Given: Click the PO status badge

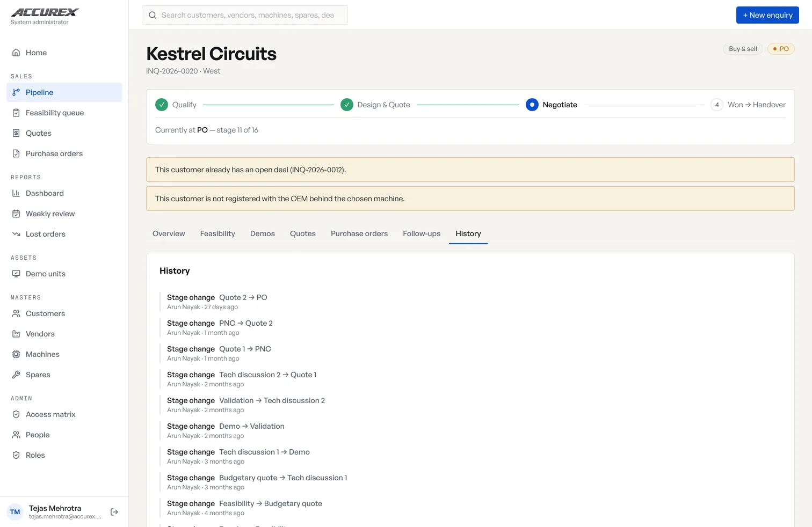Looking at the screenshot, I should [781, 49].
